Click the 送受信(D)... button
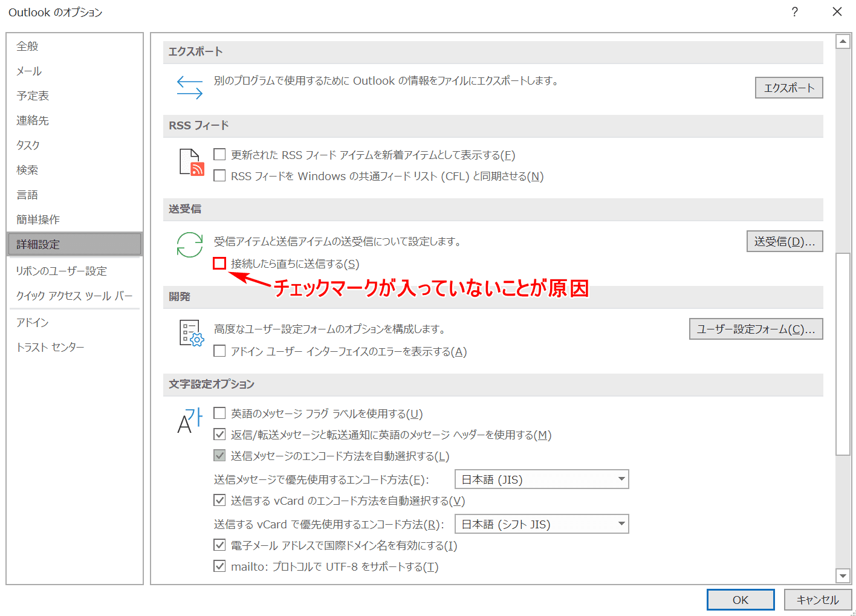This screenshot has height=616, width=856. pos(784,241)
